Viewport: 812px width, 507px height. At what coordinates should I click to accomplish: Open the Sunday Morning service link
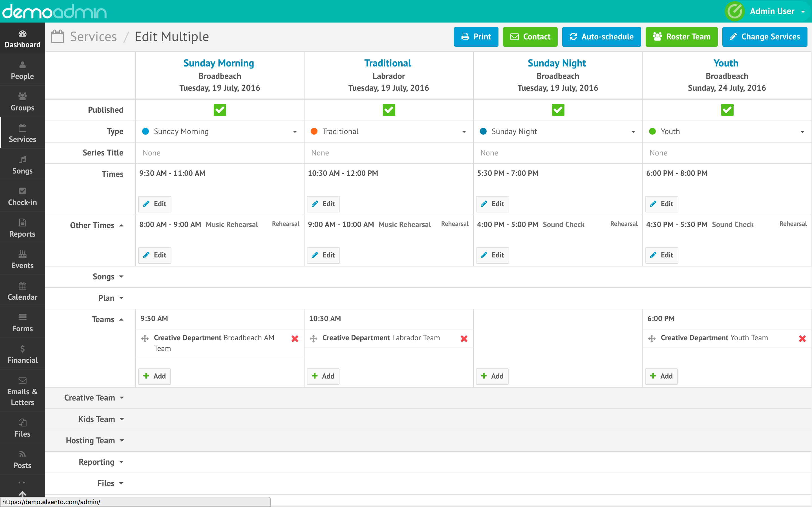[x=219, y=63]
